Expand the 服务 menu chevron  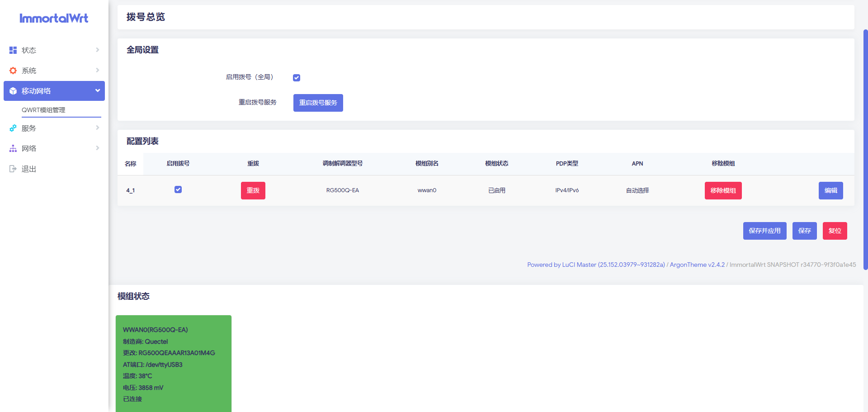97,128
